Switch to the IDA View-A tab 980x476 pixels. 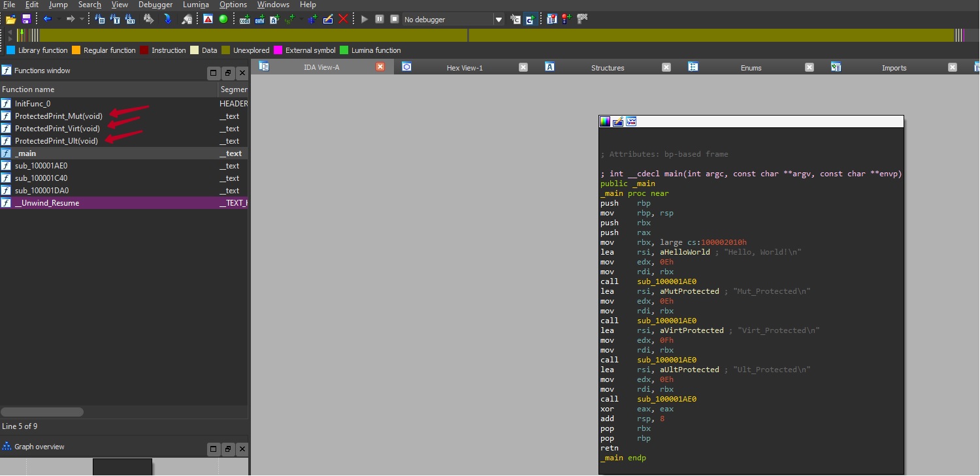pos(321,67)
